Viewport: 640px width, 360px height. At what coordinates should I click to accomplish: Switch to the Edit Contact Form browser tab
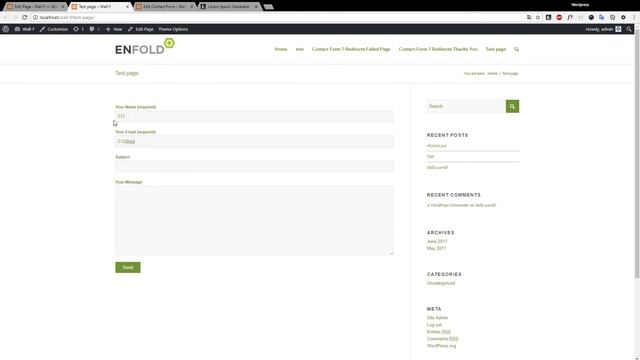(x=163, y=7)
